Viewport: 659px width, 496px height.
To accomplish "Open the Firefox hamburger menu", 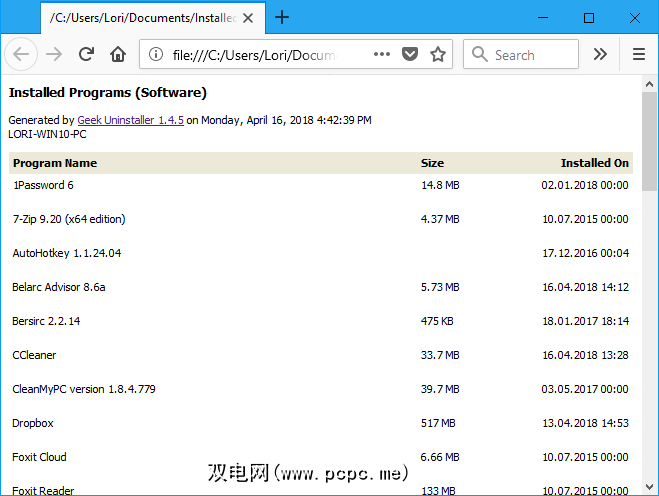I will [639, 54].
